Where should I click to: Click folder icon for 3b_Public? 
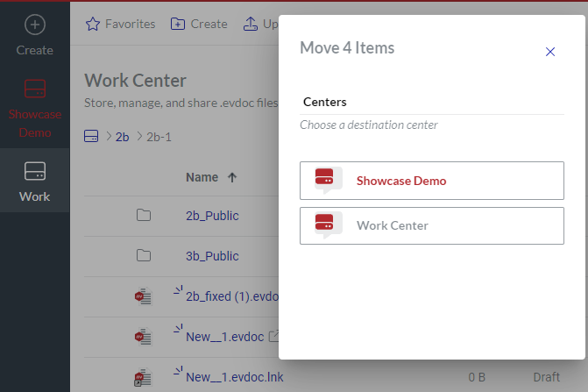coord(144,255)
